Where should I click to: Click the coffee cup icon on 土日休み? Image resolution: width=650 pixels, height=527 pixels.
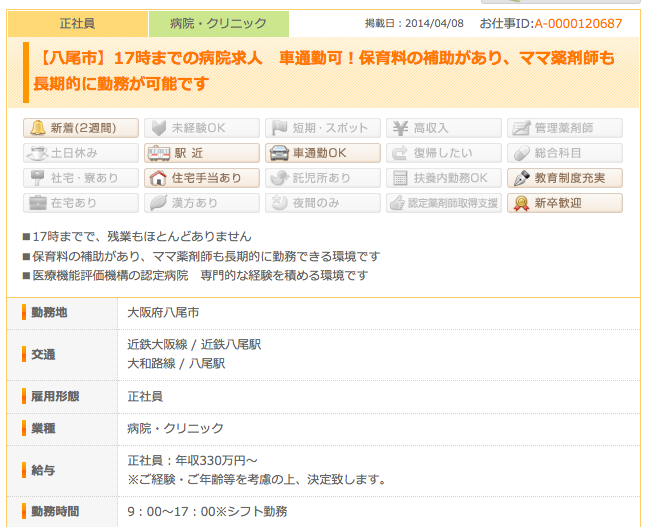pos(37,153)
